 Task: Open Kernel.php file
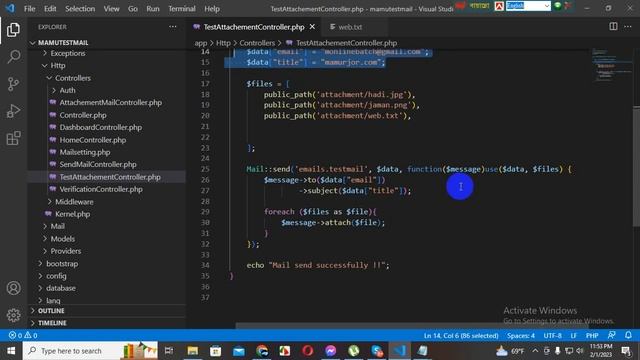[72, 214]
